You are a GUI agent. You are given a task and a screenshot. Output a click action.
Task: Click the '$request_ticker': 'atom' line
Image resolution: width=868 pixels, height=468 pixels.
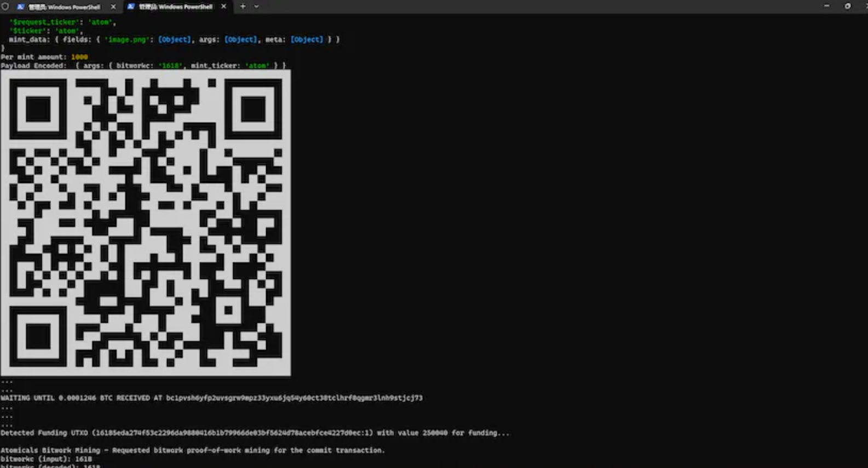(62, 22)
